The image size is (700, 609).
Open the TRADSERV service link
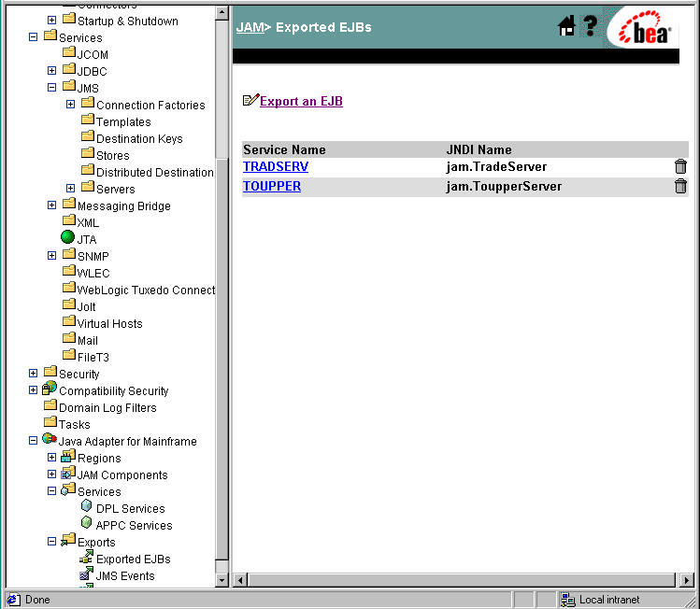coord(276,167)
